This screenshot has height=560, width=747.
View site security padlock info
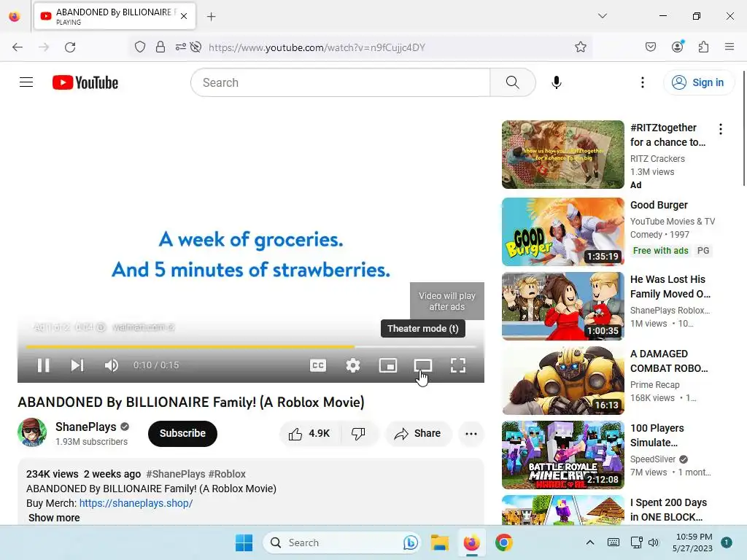click(160, 47)
